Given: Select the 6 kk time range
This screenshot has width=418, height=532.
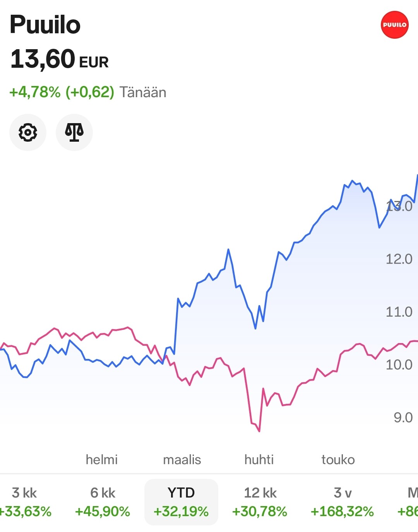Looking at the screenshot, I should tap(103, 502).
